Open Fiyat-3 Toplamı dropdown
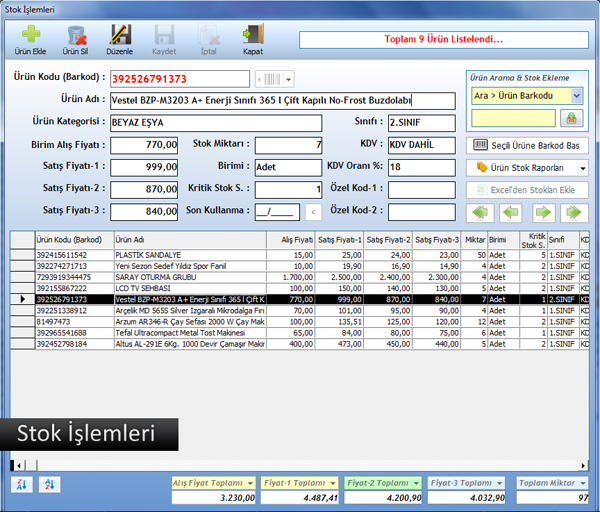 (x=500, y=483)
